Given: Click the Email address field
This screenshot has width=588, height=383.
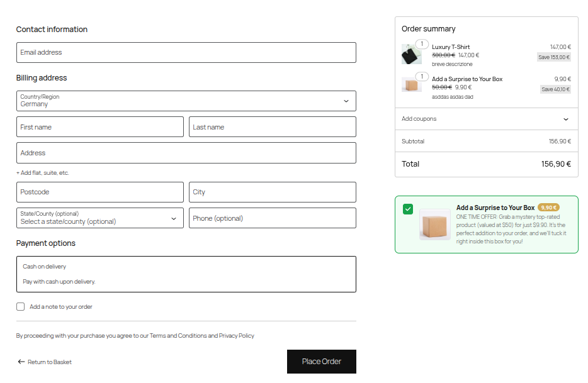Looking at the screenshot, I should [x=186, y=52].
